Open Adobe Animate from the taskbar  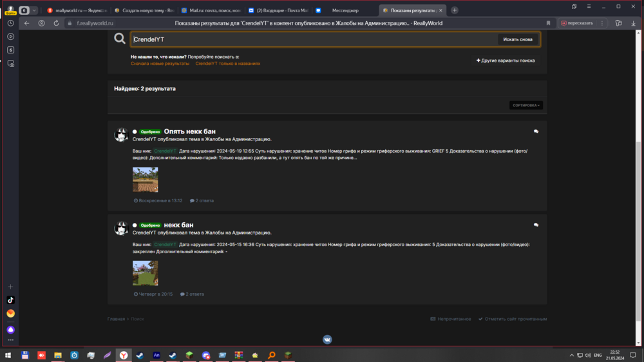click(156, 356)
